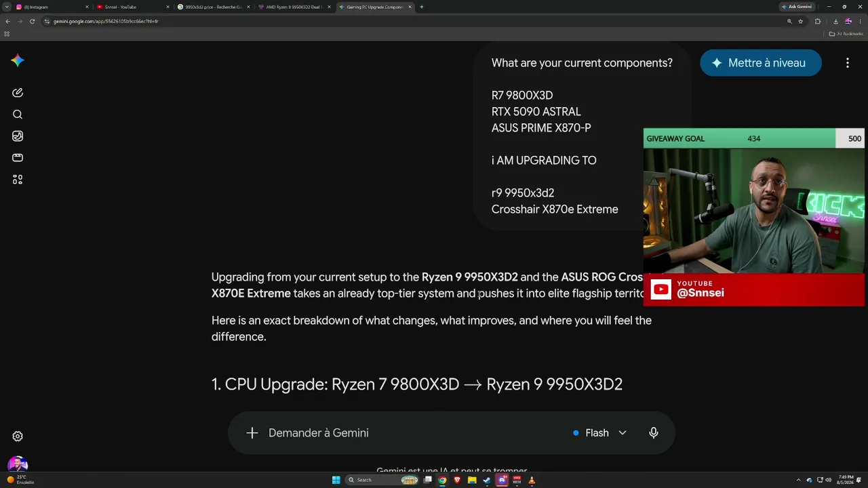This screenshot has height=488, width=868.
Task: Click the bold 'Ryzen 9 9950X3D2' text
Action: click(x=470, y=277)
